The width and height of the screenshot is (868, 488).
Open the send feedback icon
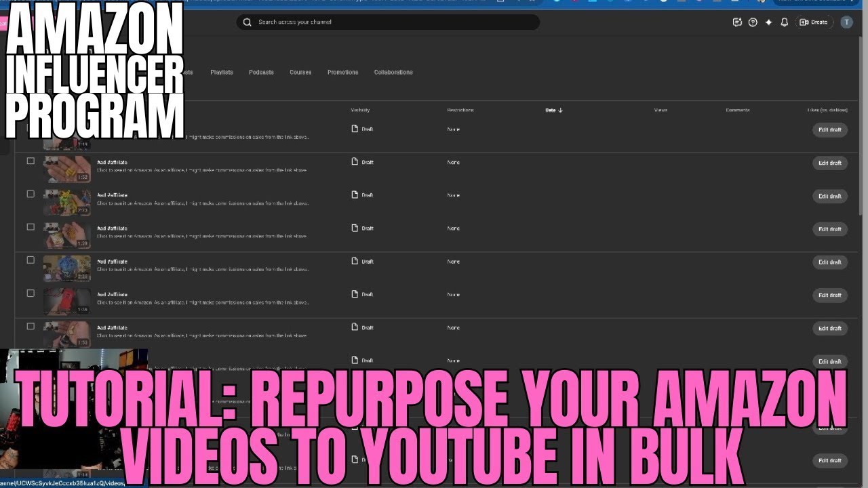pyautogui.click(x=737, y=22)
